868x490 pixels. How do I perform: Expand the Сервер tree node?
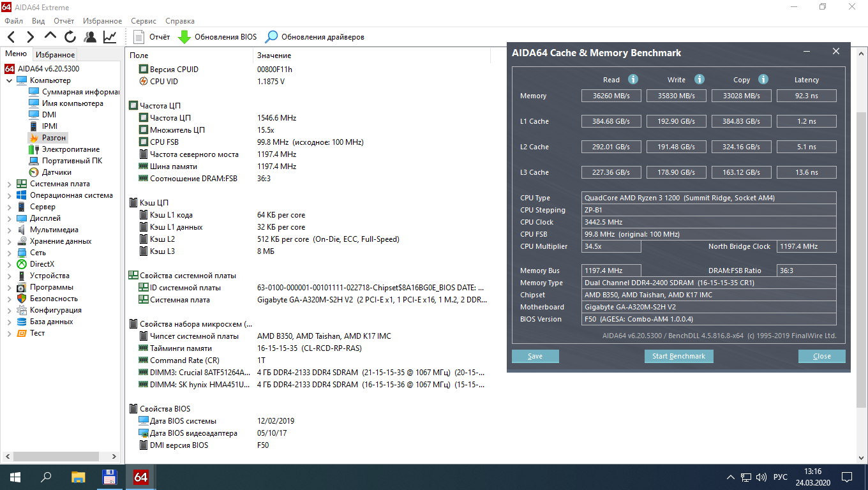(x=9, y=207)
